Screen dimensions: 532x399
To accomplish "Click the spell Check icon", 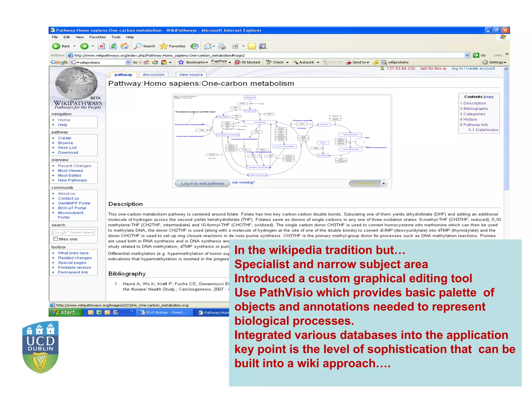I will coord(269,62).
